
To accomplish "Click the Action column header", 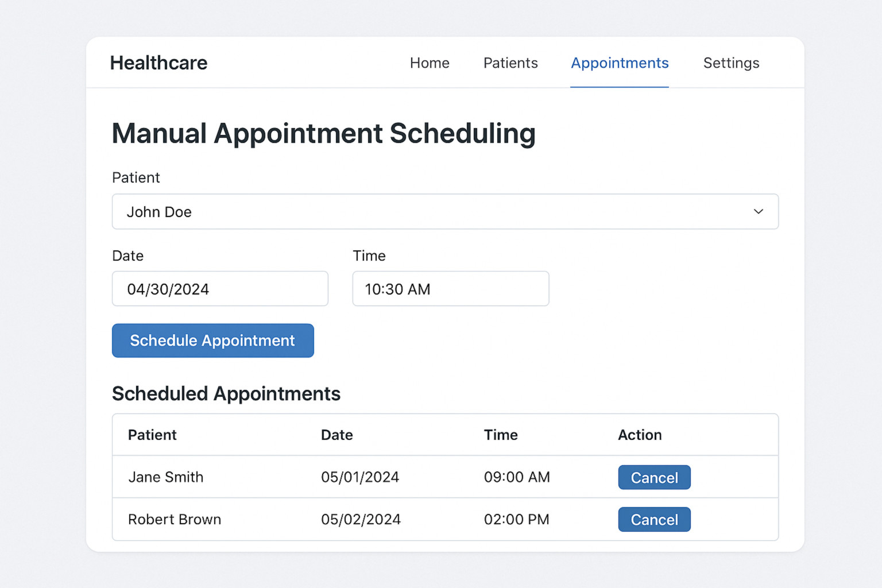I will (x=640, y=435).
